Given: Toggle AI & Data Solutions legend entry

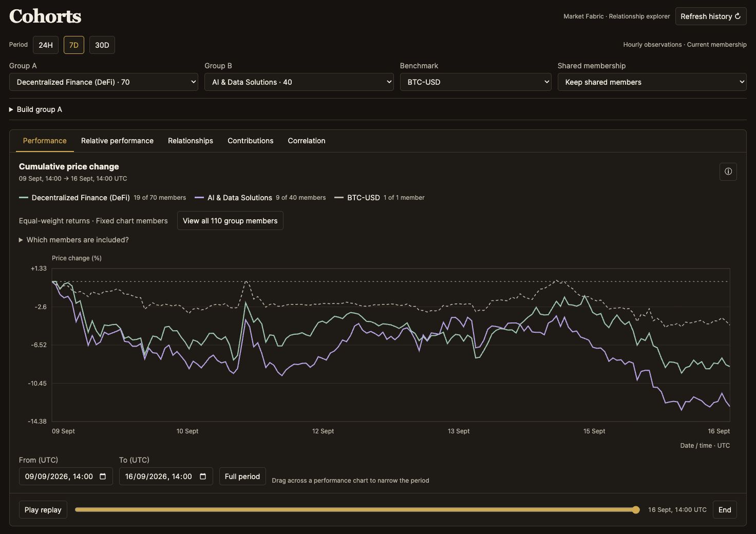Looking at the screenshot, I should click(x=260, y=198).
